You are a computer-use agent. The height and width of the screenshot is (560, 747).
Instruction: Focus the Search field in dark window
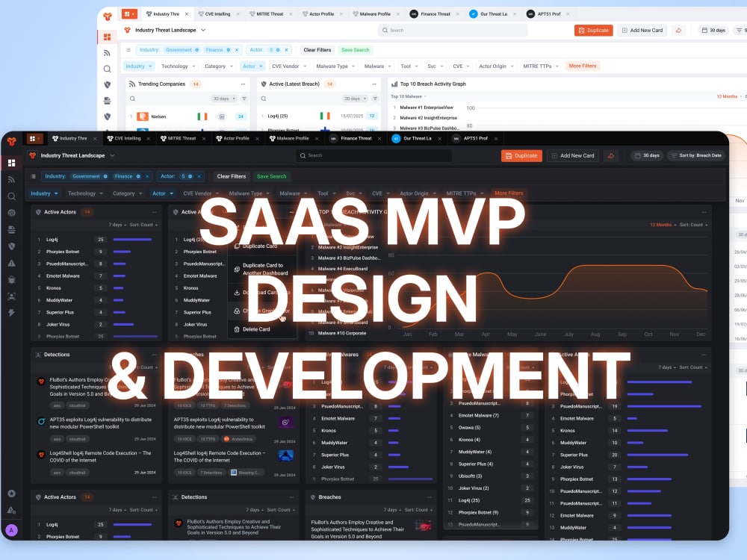tap(374, 156)
